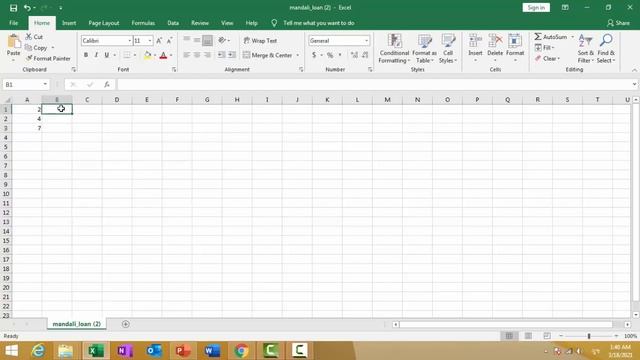Switch to the Formulas tab

(x=143, y=23)
